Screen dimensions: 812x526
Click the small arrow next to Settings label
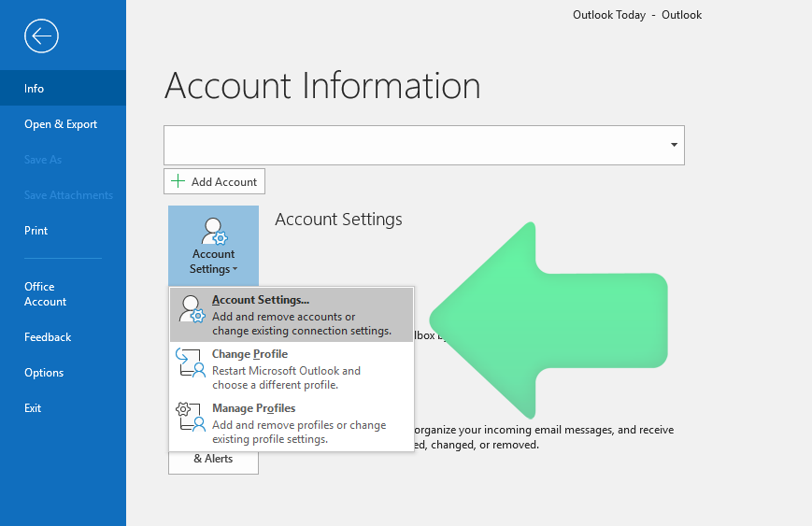(235, 269)
